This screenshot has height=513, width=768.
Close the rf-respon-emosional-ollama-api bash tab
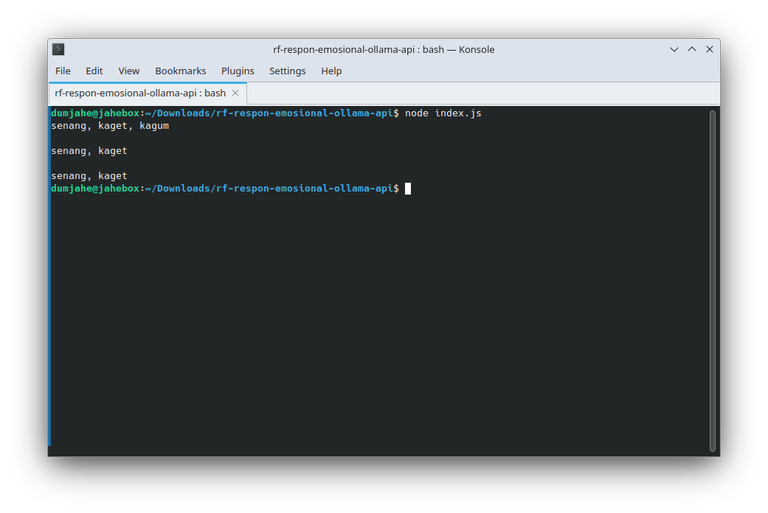236,93
